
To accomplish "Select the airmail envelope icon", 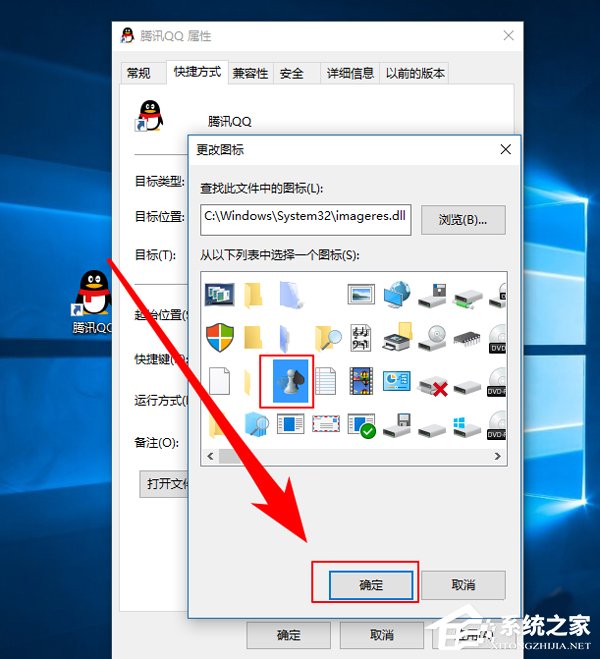I will (x=326, y=424).
